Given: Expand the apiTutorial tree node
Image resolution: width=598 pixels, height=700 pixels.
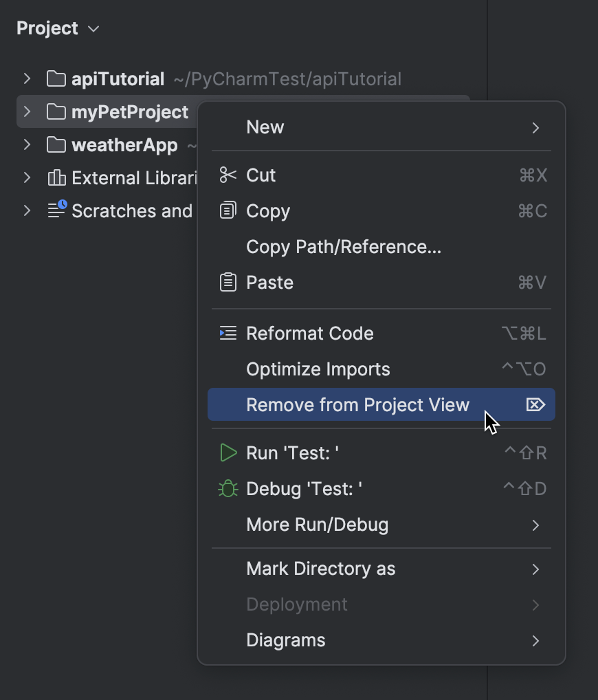Looking at the screenshot, I should click(x=27, y=78).
